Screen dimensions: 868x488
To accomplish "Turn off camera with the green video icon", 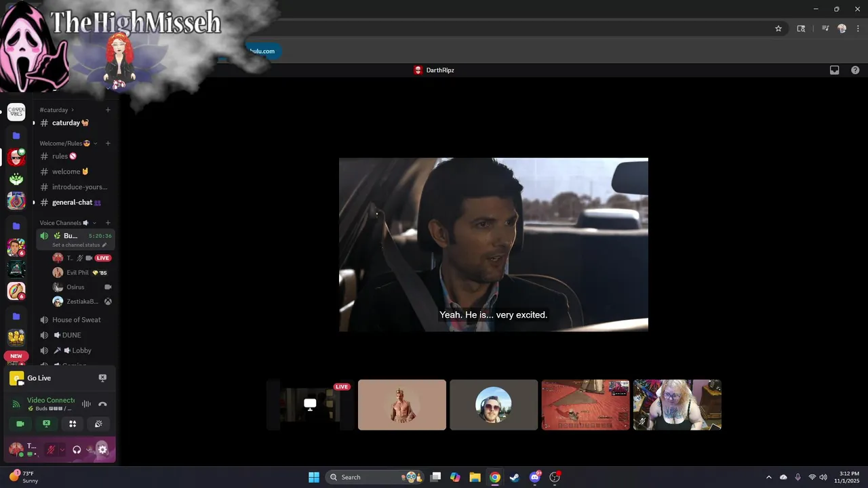I will coord(20,424).
